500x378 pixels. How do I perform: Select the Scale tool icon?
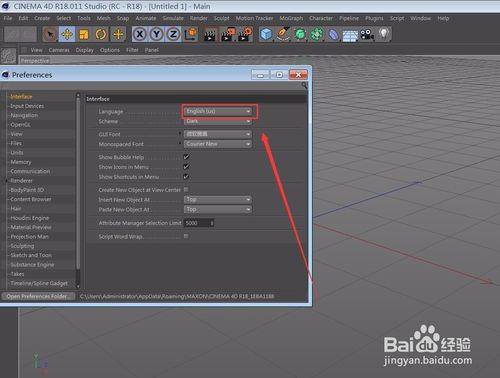pos(84,34)
